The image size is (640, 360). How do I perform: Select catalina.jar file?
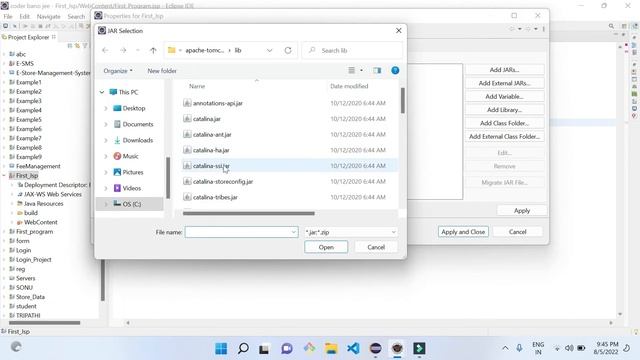pyautogui.click(x=207, y=119)
